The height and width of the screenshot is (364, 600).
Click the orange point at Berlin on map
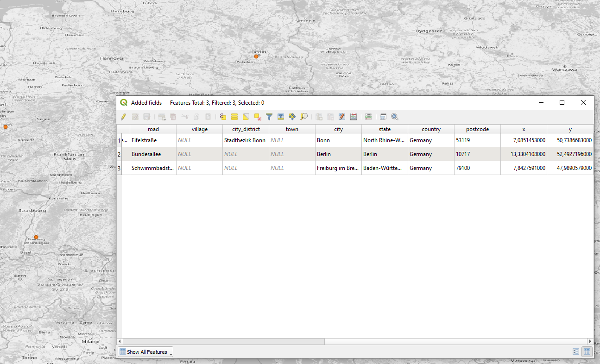(x=256, y=56)
